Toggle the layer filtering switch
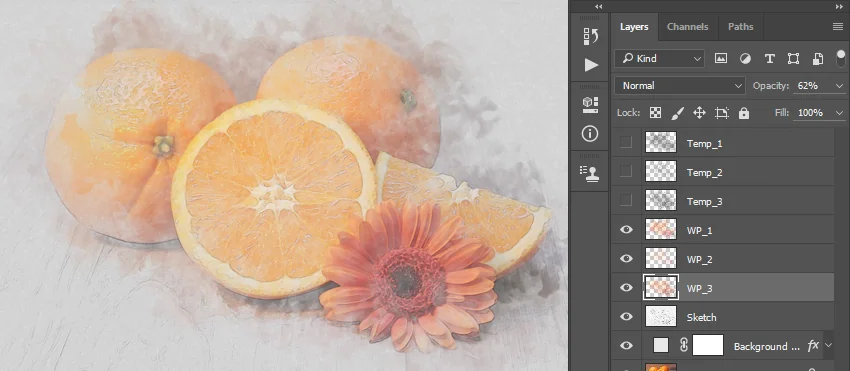 point(841,59)
